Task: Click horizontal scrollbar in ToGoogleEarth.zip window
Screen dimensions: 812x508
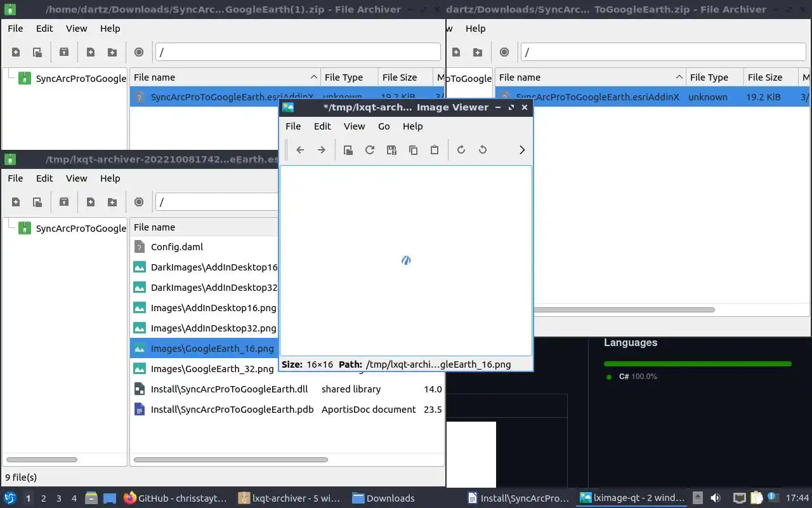Action: pyautogui.click(x=624, y=310)
